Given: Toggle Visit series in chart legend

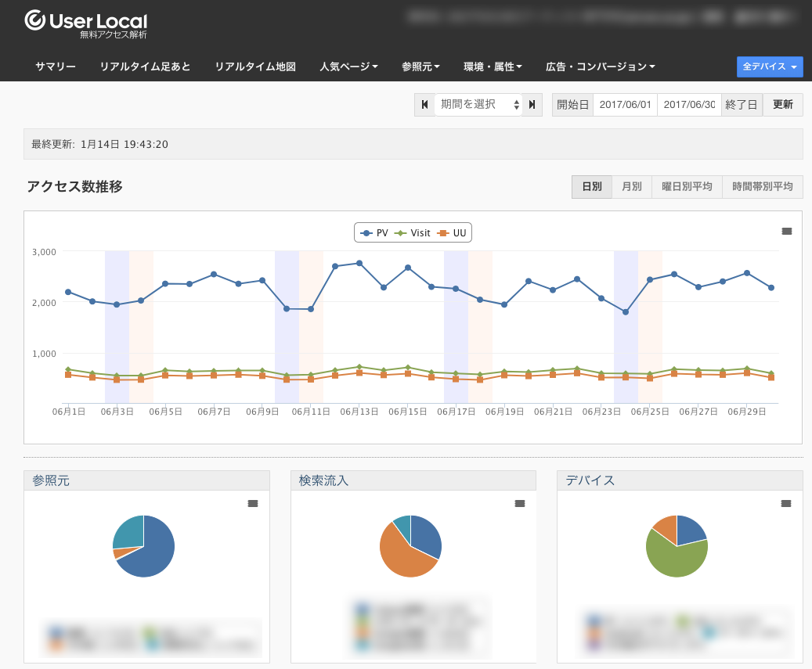Looking at the screenshot, I should [x=413, y=233].
